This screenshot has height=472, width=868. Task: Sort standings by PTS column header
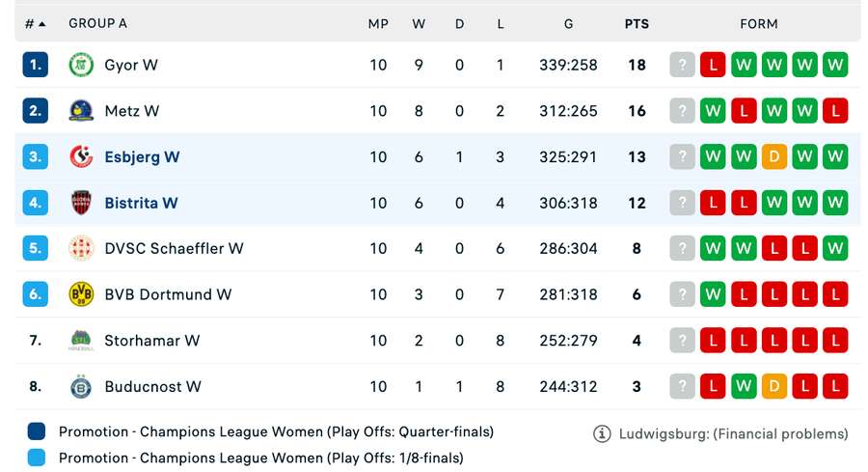pyautogui.click(x=637, y=23)
